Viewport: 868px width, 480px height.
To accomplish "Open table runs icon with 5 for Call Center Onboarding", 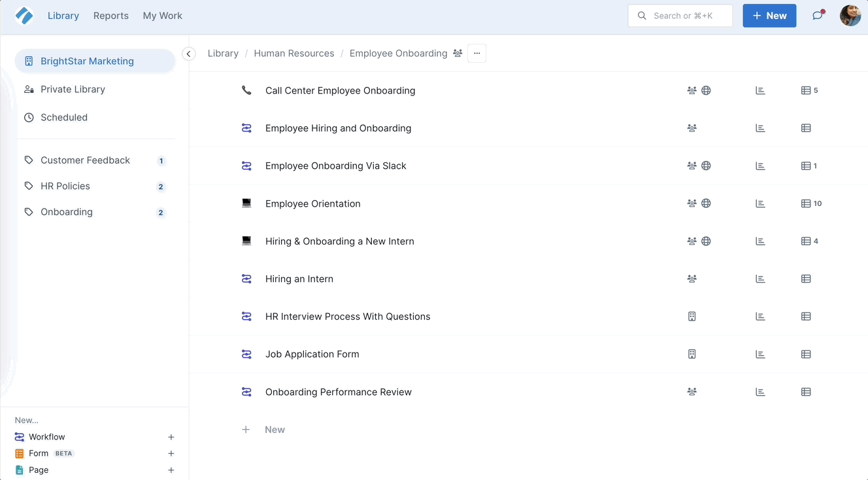I will point(809,91).
